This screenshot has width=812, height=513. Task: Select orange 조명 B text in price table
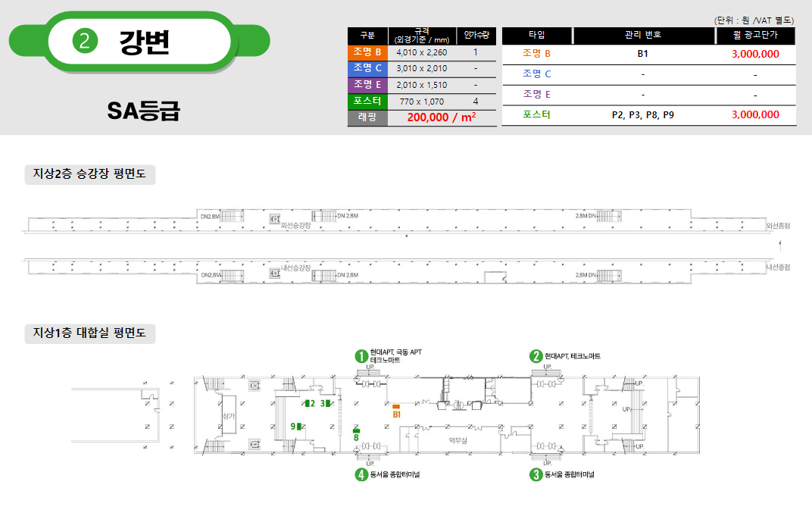coord(536,53)
